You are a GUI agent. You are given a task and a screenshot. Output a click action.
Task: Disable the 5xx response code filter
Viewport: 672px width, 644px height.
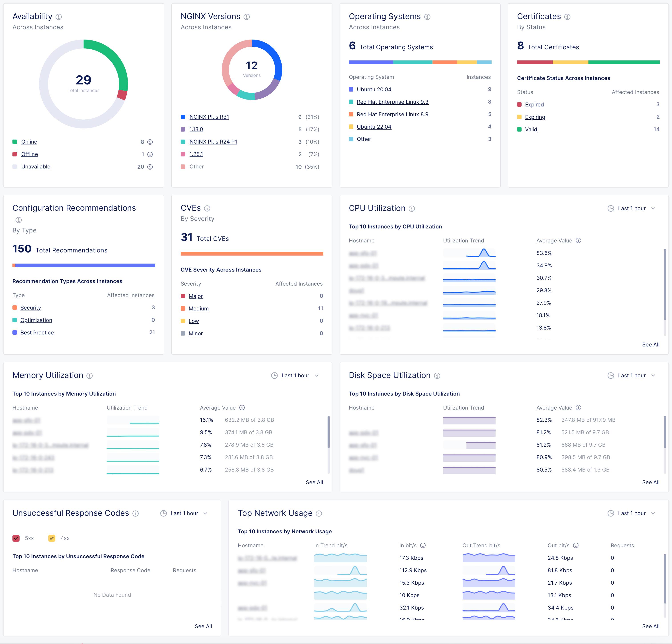click(16, 538)
